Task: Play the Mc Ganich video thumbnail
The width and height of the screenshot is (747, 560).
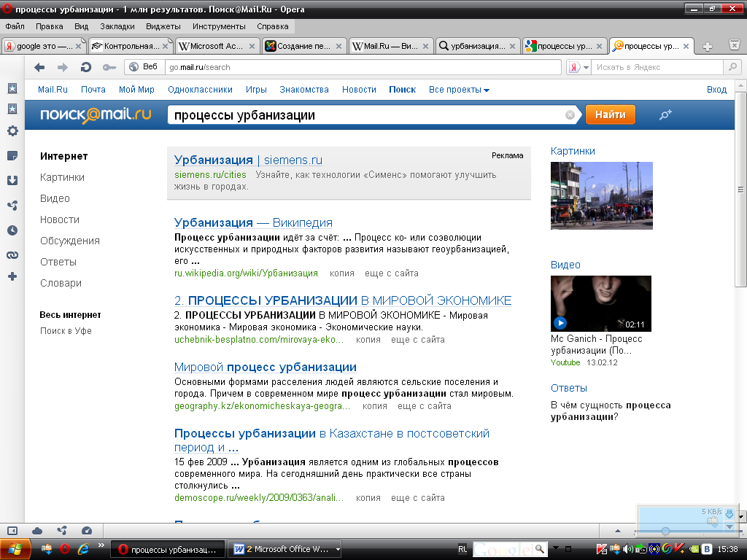Action: click(601, 303)
